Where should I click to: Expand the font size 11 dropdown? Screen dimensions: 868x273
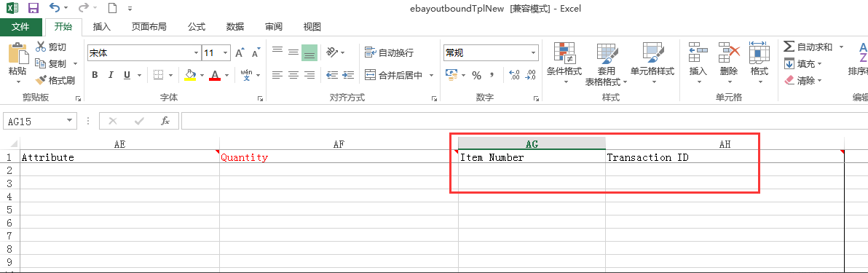click(x=225, y=53)
